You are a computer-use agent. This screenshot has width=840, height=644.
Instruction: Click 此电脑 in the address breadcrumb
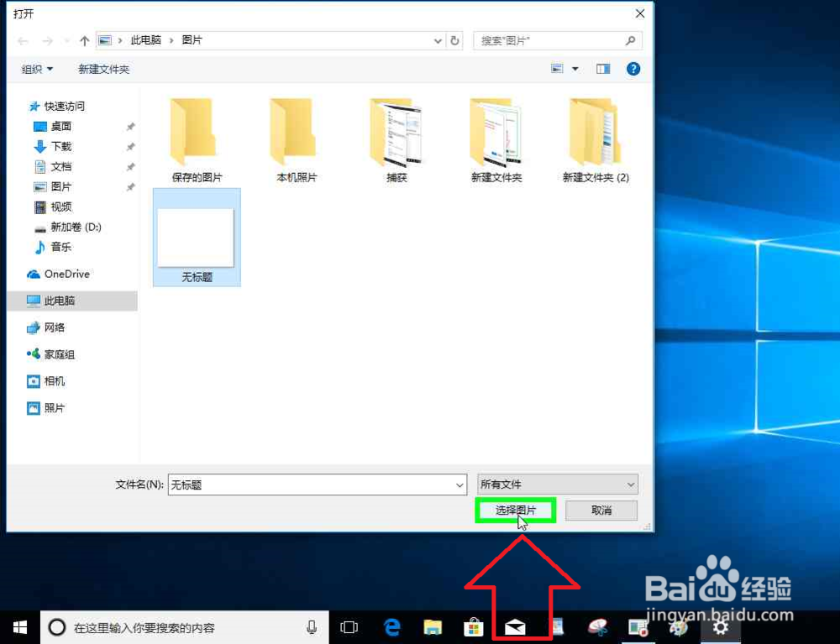tap(145, 40)
